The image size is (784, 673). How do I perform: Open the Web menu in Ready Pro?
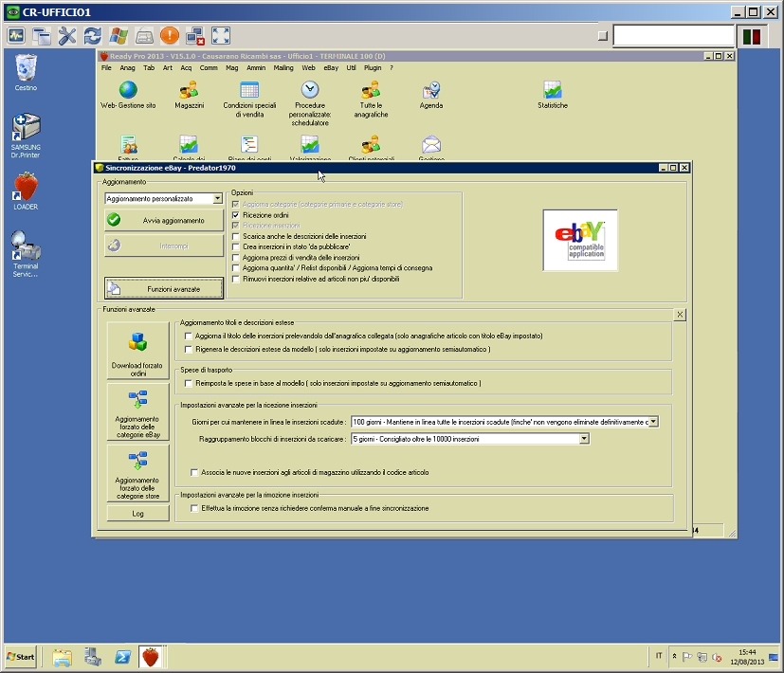pos(308,68)
